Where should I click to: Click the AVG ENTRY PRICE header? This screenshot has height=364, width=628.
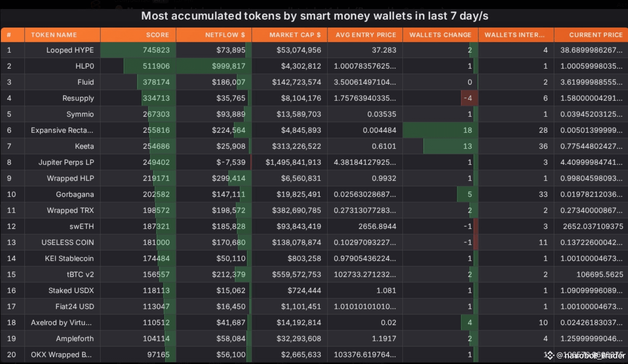coord(365,35)
